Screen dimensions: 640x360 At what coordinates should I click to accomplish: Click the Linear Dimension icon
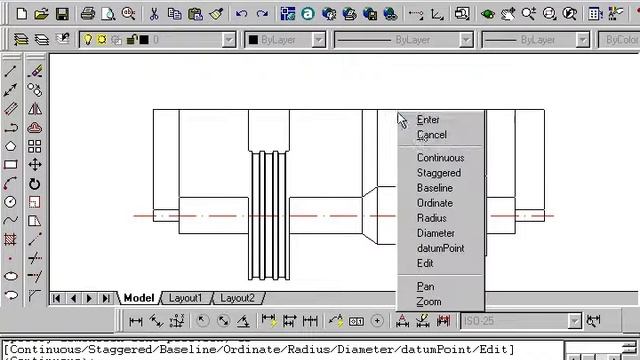[x=136, y=322]
